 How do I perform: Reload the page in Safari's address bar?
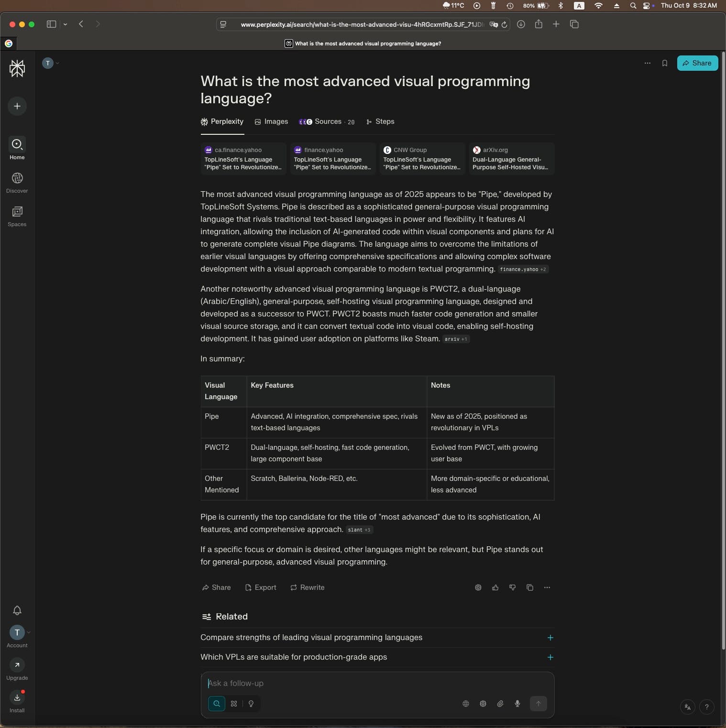coord(504,24)
